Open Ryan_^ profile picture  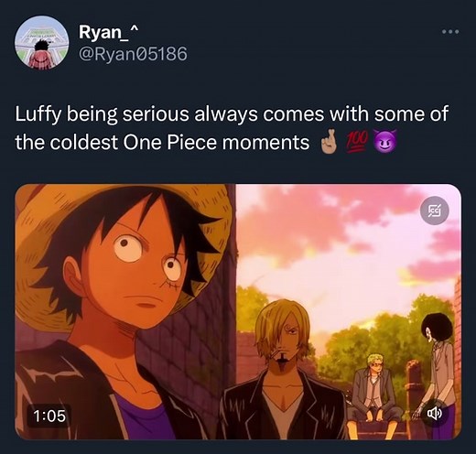tap(41, 43)
